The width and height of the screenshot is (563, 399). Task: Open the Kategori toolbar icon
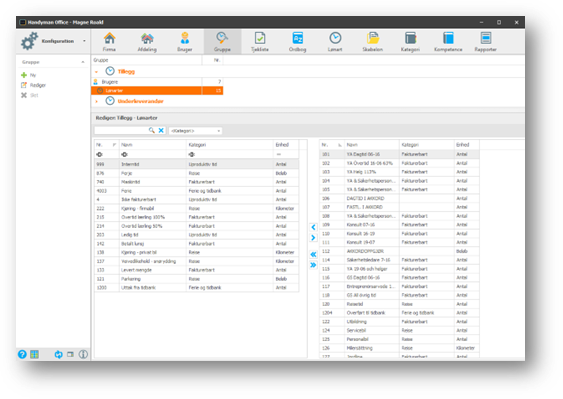410,42
